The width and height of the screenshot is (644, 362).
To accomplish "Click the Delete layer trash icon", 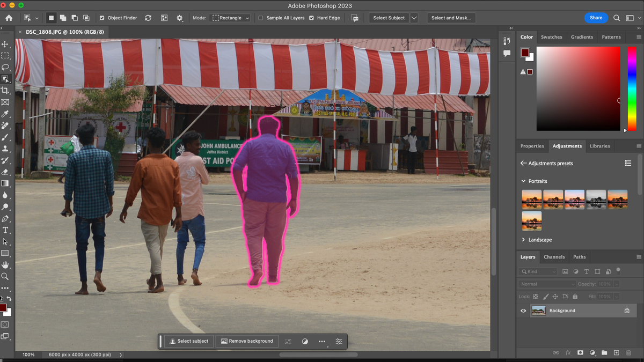I will pyautogui.click(x=628, y=352).
